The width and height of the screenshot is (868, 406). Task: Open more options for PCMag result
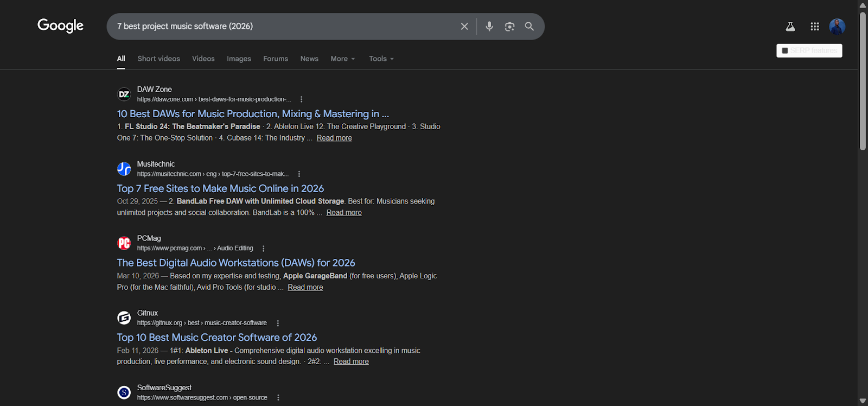[264, 249]
